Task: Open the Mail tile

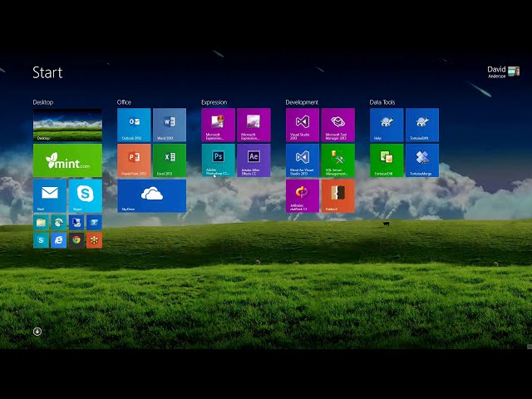Action: (x=50, y=196)
